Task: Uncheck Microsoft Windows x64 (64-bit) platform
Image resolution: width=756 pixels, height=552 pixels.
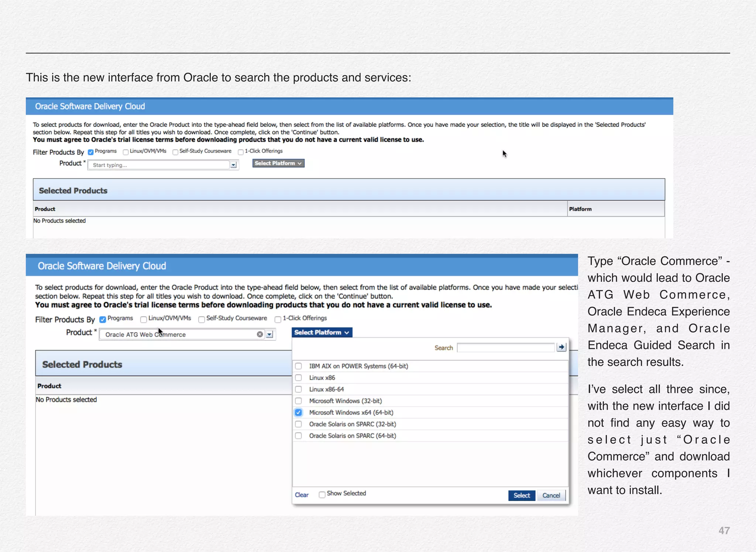Action: (298, 413)
